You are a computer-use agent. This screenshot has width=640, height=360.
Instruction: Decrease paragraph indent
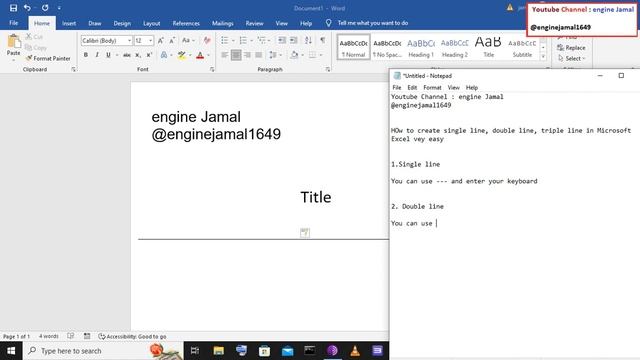click(x=282, y=40)
